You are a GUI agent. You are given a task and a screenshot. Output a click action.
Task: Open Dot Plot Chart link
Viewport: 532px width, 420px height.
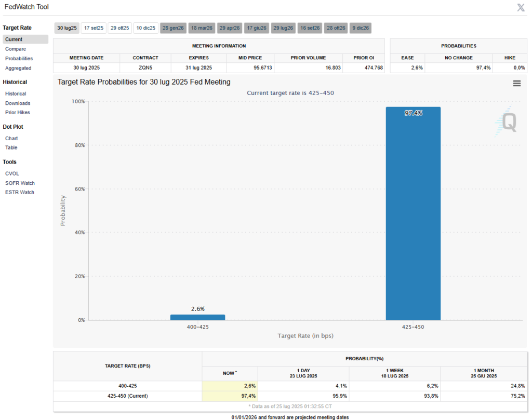pyautogui.click(x=11, y=139)
